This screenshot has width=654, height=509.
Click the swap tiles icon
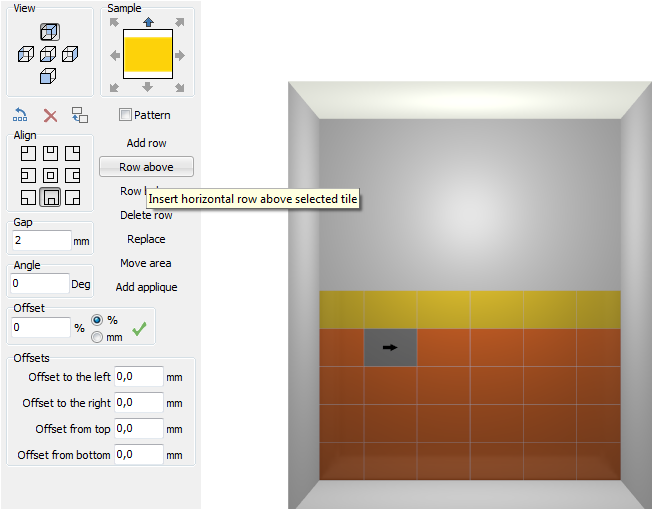pos(80,115)
